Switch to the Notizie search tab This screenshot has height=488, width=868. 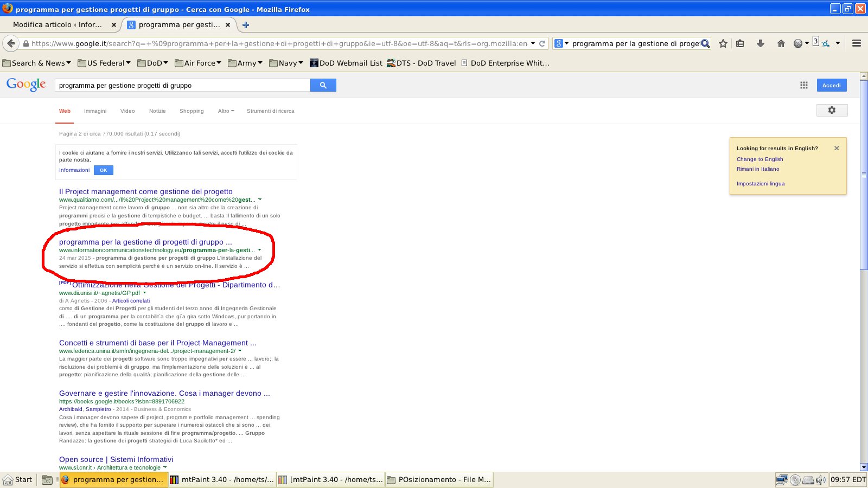point(157,111)
